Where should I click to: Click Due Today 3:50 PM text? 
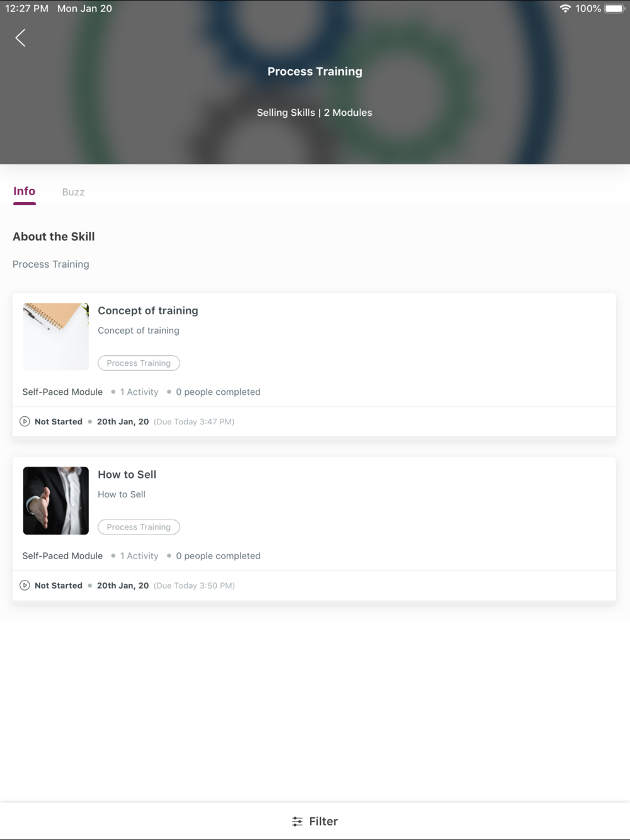(194, 586)
